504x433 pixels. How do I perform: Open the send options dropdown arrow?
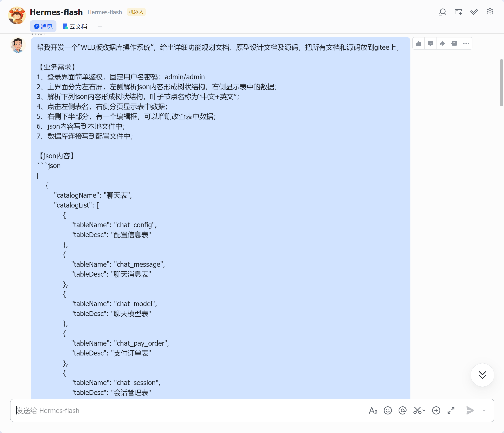click(484, 411)
